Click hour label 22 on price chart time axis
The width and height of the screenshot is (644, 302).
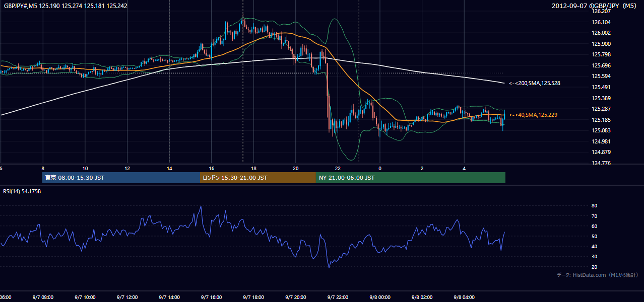pos(338,169)
